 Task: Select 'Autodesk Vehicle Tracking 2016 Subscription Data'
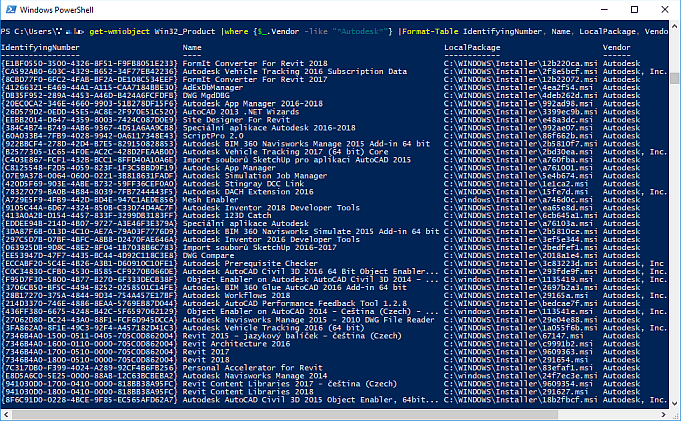click(x=294, y=71)
